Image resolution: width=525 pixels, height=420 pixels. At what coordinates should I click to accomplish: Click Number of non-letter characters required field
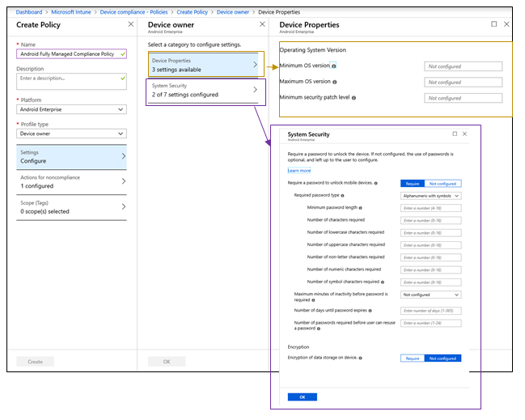click(x=431, y=257)
